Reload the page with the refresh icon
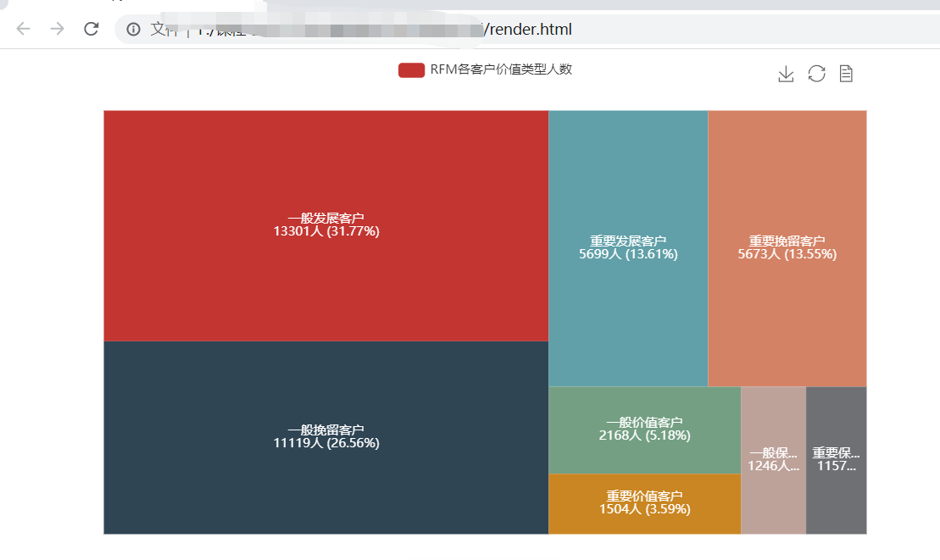The height and width of the screenshot is (560, 940). (92, 28)
